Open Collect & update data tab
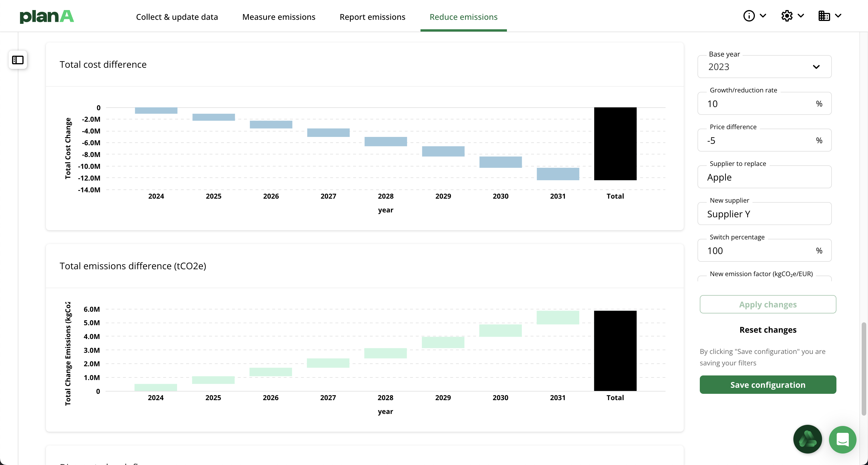The width and height of the screenshot is (868, 465). (x=177, y=17)
